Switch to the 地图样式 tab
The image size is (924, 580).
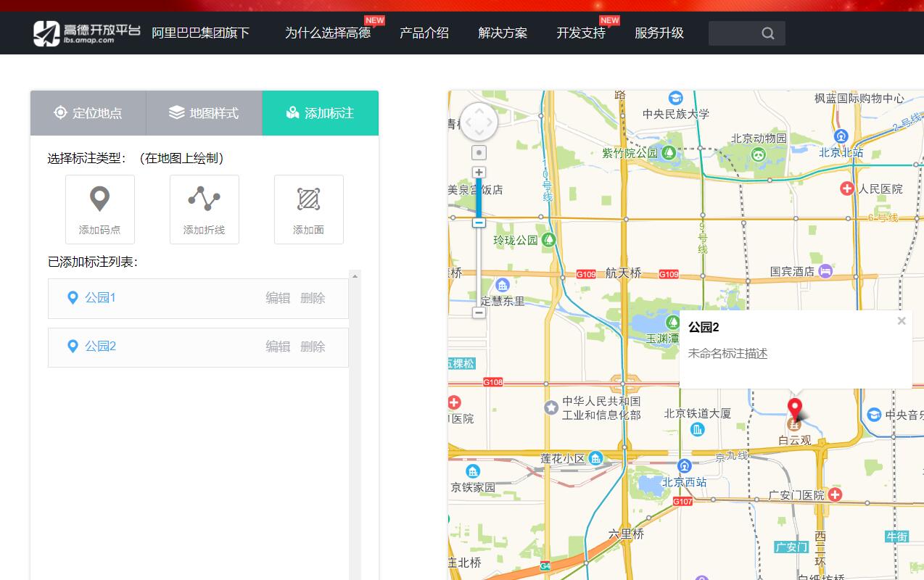coord(204,113)
